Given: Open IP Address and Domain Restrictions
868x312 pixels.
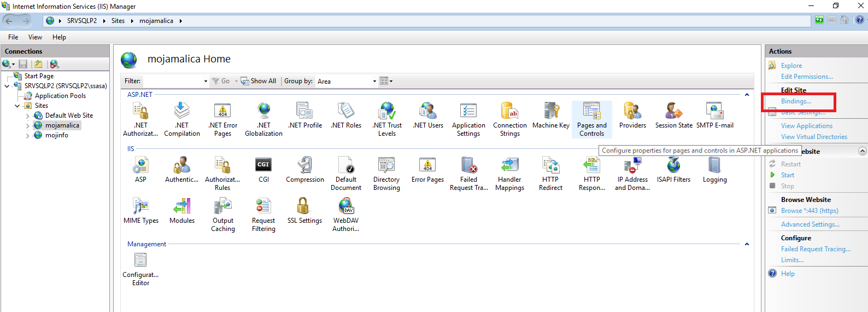Looking at the screenshot, I should (632, 173).
